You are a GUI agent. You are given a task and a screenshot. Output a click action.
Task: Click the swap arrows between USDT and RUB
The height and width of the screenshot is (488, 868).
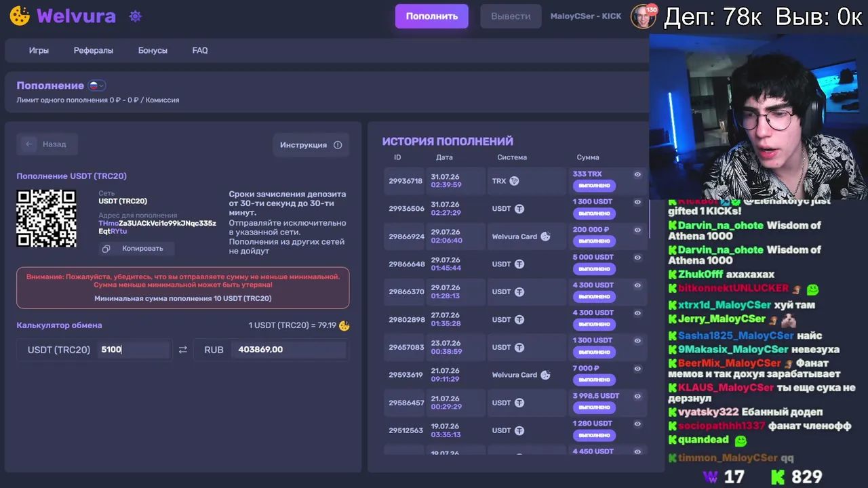[182, 350]
